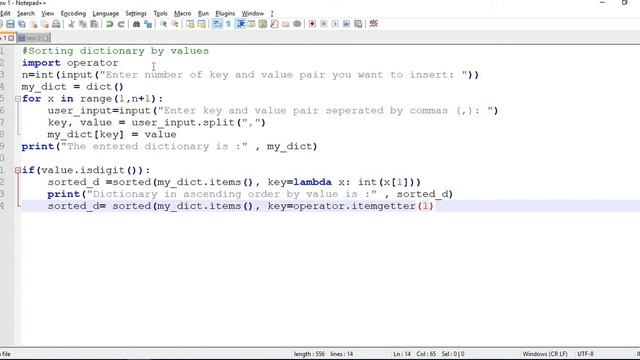The width and height of the screenshot is (640, 360).
Task: Click 'key, value = user_input.split' line
Action: click(156, 123)
